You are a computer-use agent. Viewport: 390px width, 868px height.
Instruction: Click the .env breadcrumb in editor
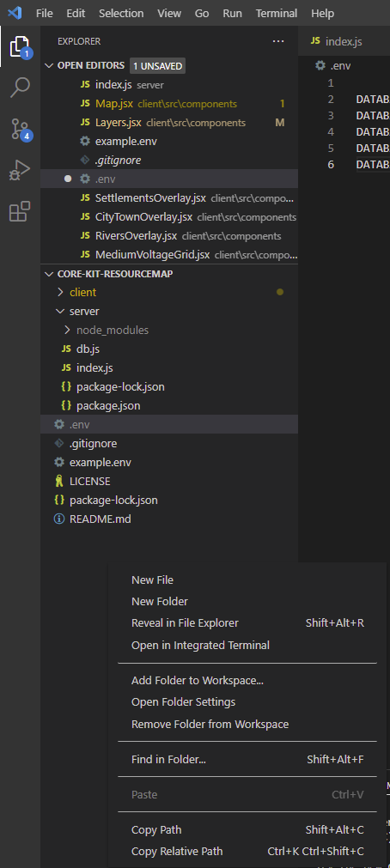click(333, 65)
